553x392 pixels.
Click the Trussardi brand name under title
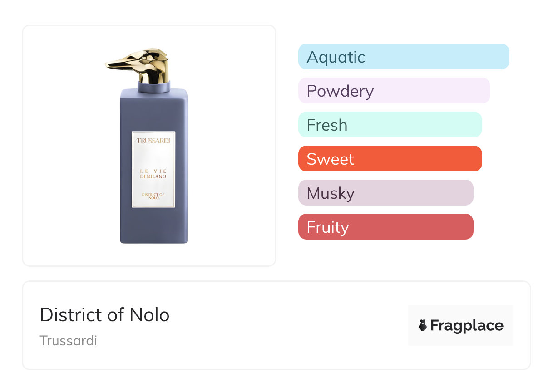(x=69, y=341)
